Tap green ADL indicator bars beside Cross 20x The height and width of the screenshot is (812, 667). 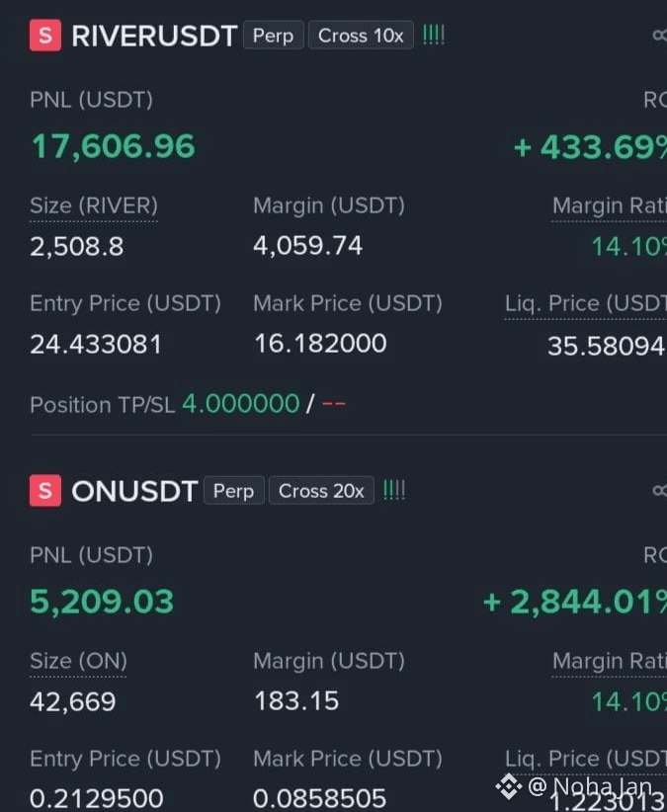394,490
